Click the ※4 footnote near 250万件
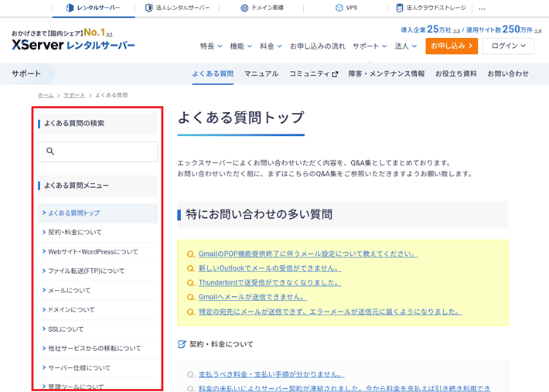The image size is (549, 392). coord(538,31)
